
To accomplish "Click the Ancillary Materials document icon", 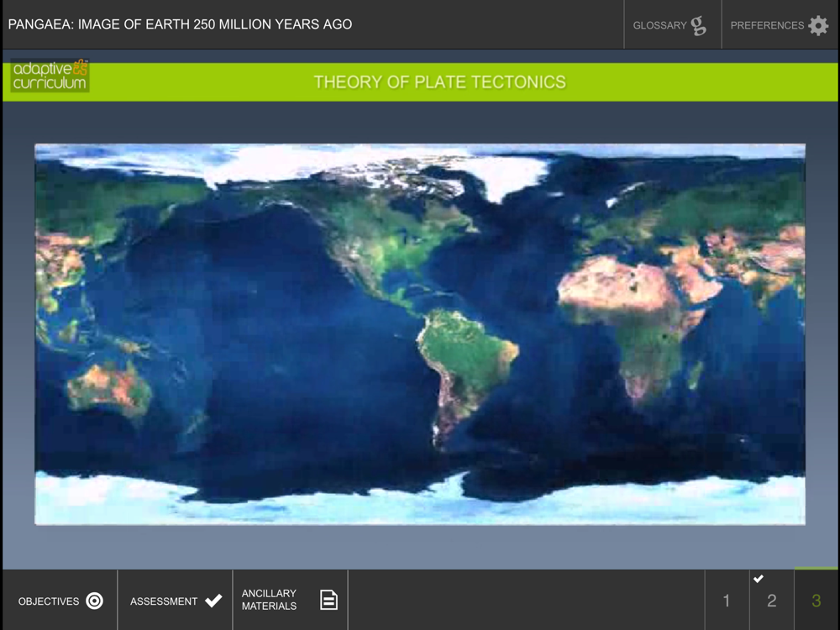I will (x=328, y=600).
